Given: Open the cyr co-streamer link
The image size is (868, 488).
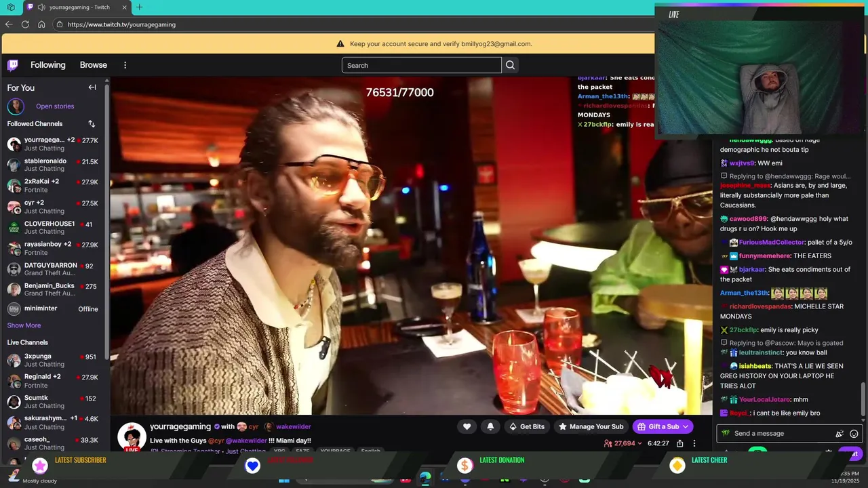Looking at the screenshot, I should (x=254, y=427).
